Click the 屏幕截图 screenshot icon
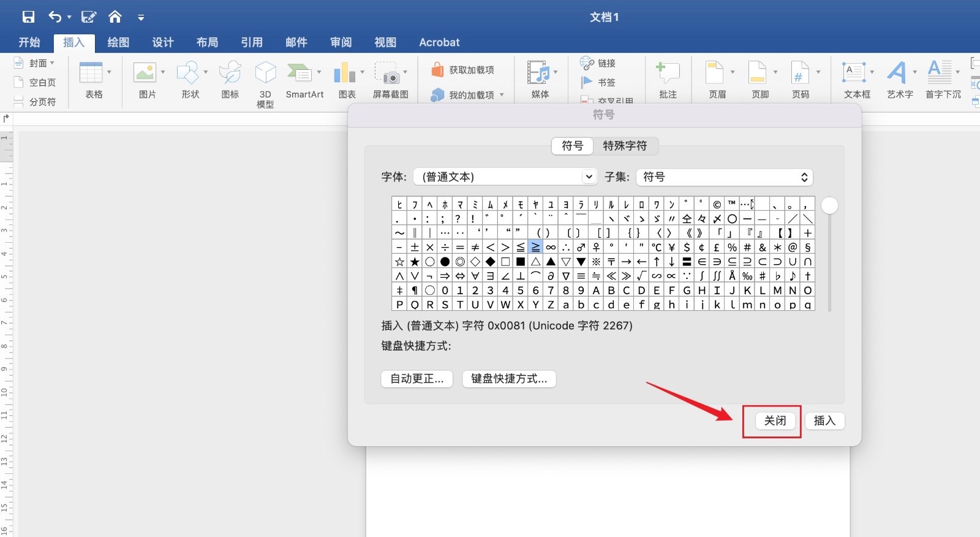980x537 pixels. pyautogui.click(x=387, y=72)
